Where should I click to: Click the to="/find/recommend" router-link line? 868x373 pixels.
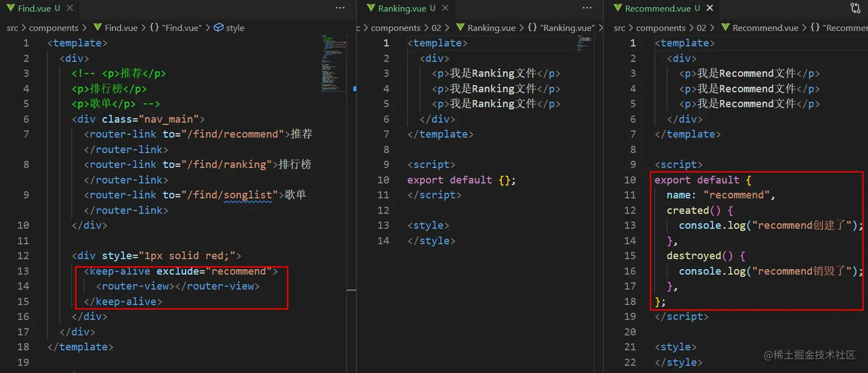[198, 134]
